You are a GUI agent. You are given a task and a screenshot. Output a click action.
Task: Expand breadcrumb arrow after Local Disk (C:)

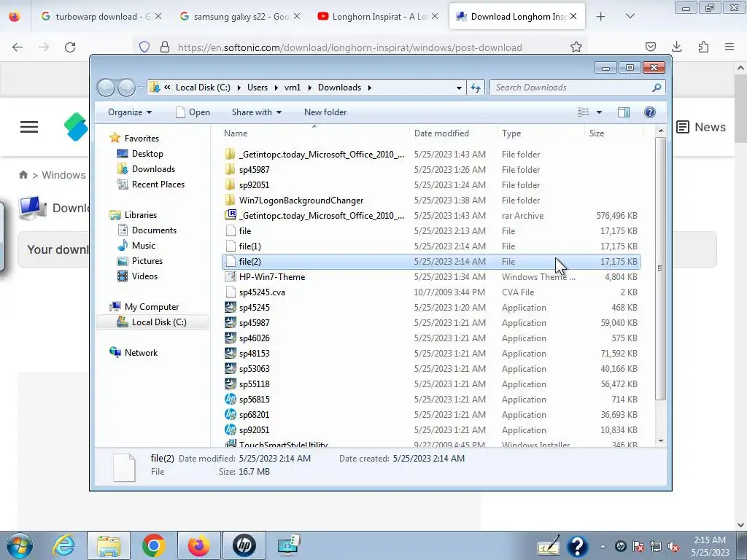(239, 87)
